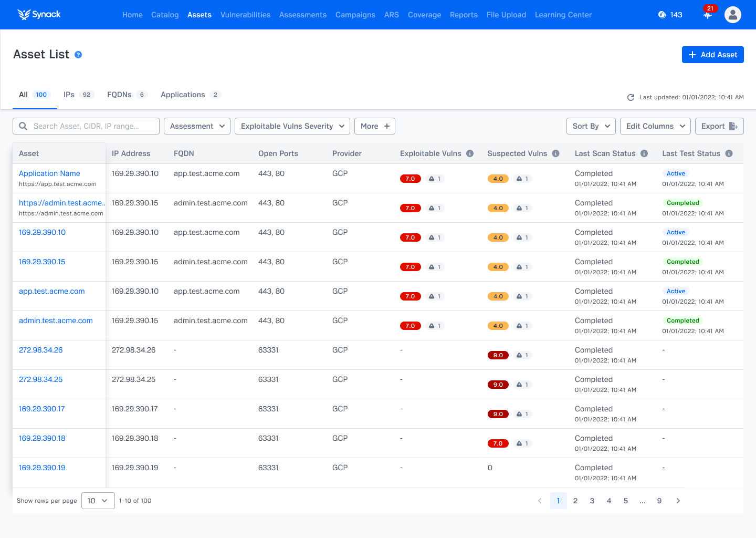Click the Add Asset button
The width and height of the screenshot is (756, 538).
tap(712, 55)
